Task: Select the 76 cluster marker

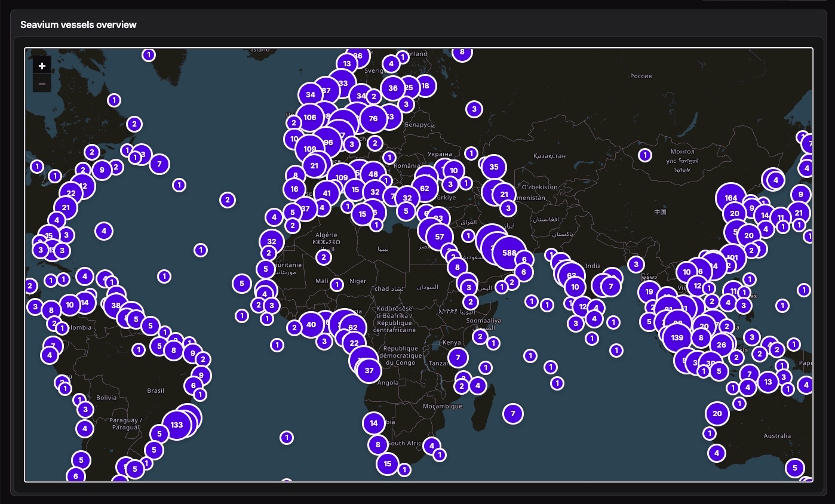Action: [x=373, y=118]
